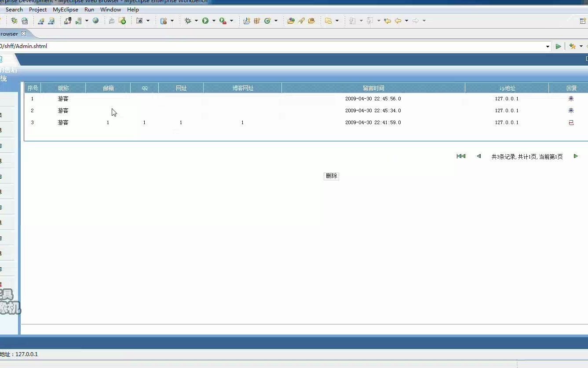Close the Web Browser tab

[x=24, y=33]
